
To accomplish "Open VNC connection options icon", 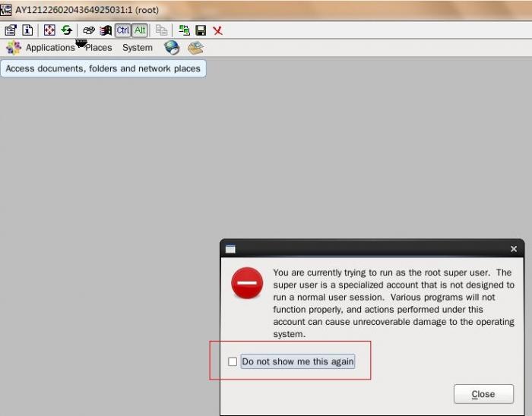I will pyautogui.click(x=11, y=30).
